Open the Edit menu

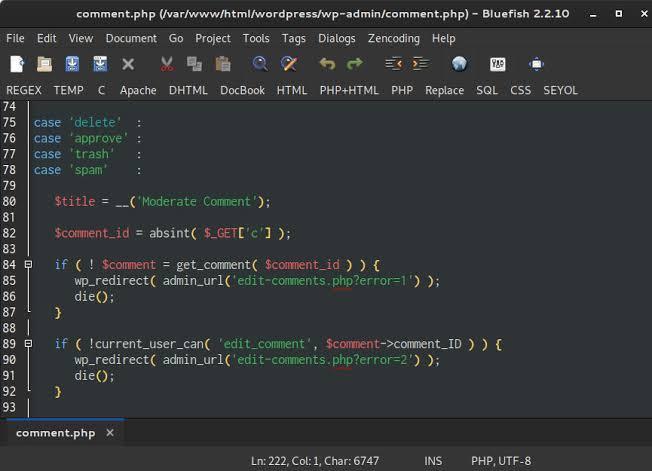click(47, 38)
